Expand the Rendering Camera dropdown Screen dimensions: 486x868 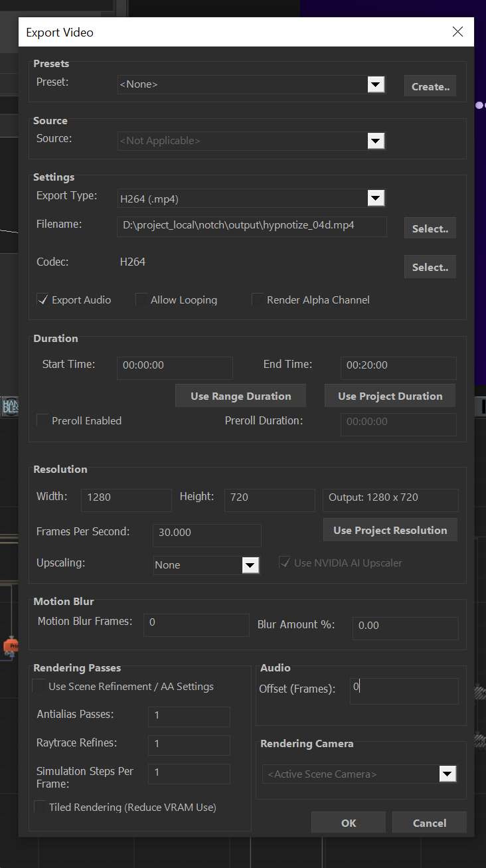coord(448,774)
